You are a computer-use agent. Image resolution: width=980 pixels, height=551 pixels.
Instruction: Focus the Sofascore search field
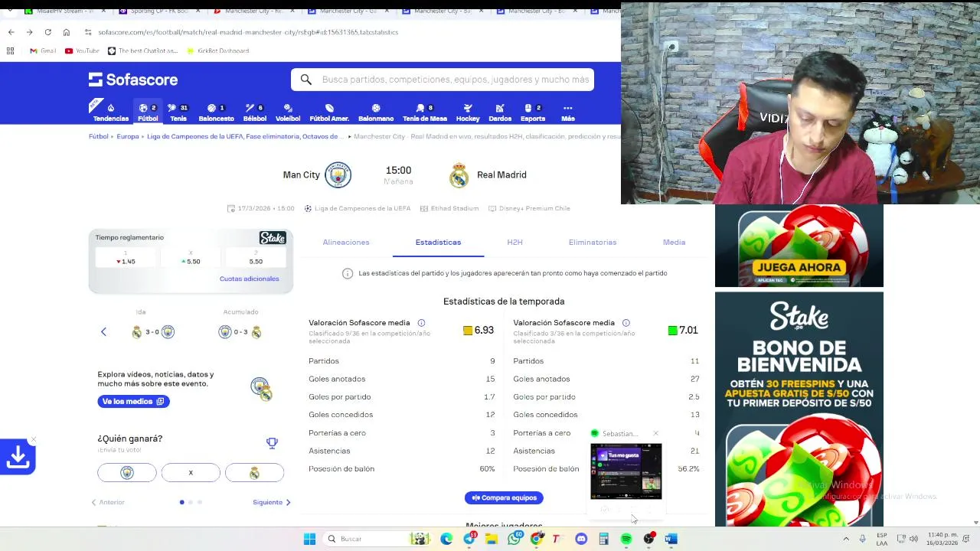tap(443, 80)
